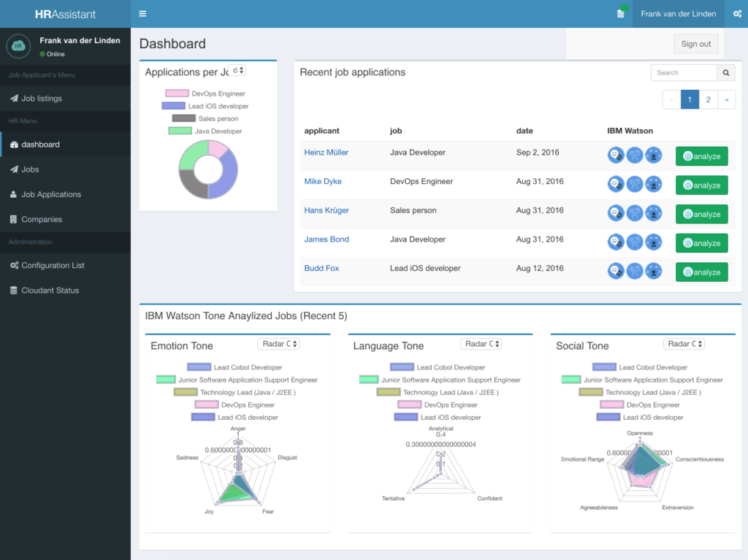Open the network-person icon for Heinz Müller
748x560 pixels.
(x=654, y=155)
